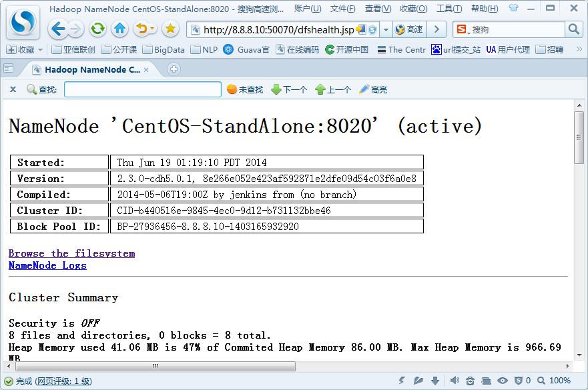Image resolution: width=588 pixels, height=390 pixels.
Task: Go forward with the forward arrow
Action: (75, 29)
